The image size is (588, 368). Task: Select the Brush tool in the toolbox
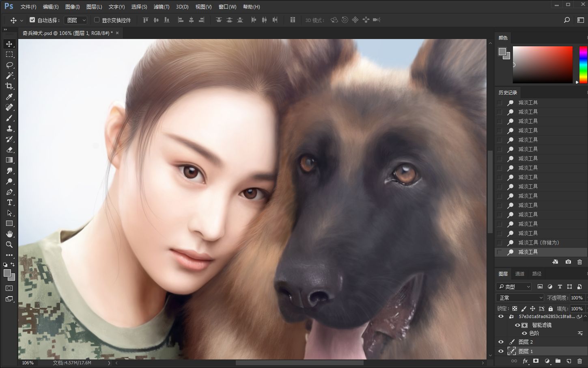[x=9, y=118]
